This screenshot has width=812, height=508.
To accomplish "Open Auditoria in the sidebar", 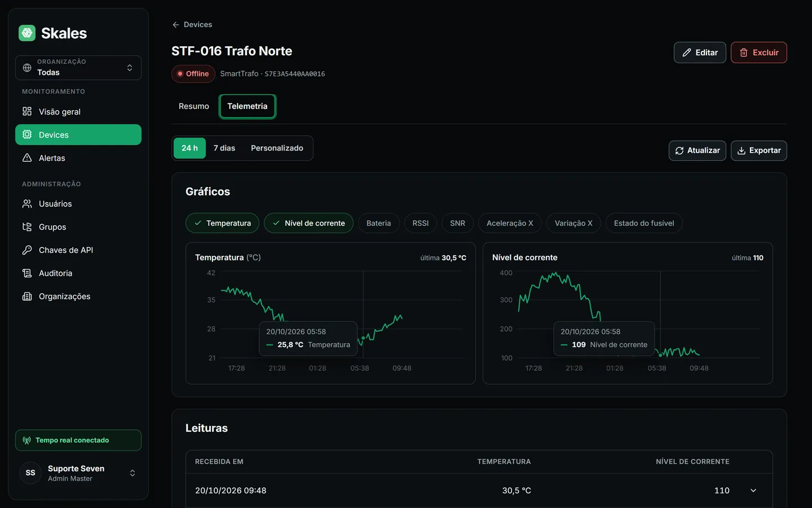I will click(78, 273).
